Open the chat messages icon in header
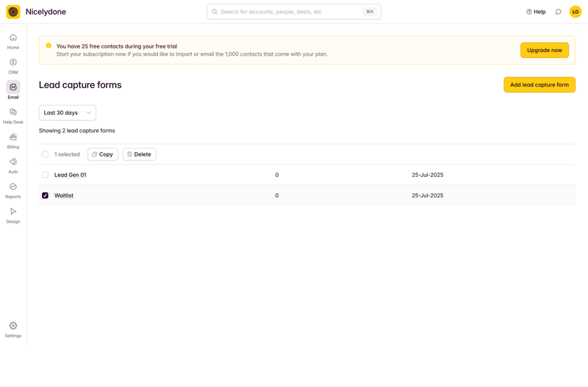This screenshot has height=387, width=588. (x=559, y=12)
